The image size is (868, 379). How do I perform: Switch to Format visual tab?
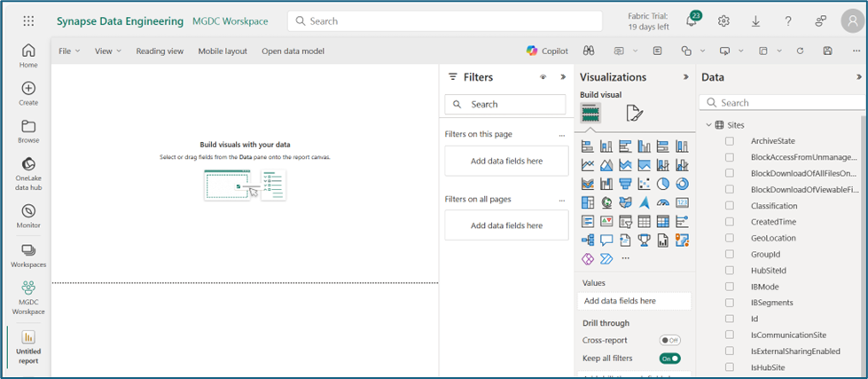click(x=635, y=114)
